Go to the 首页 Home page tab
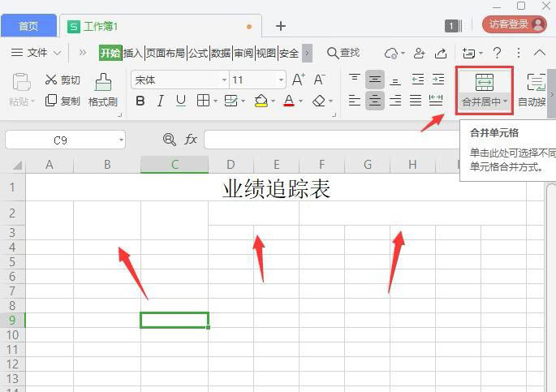Screen dimensions: 556x392 click(x=28, y=26)
